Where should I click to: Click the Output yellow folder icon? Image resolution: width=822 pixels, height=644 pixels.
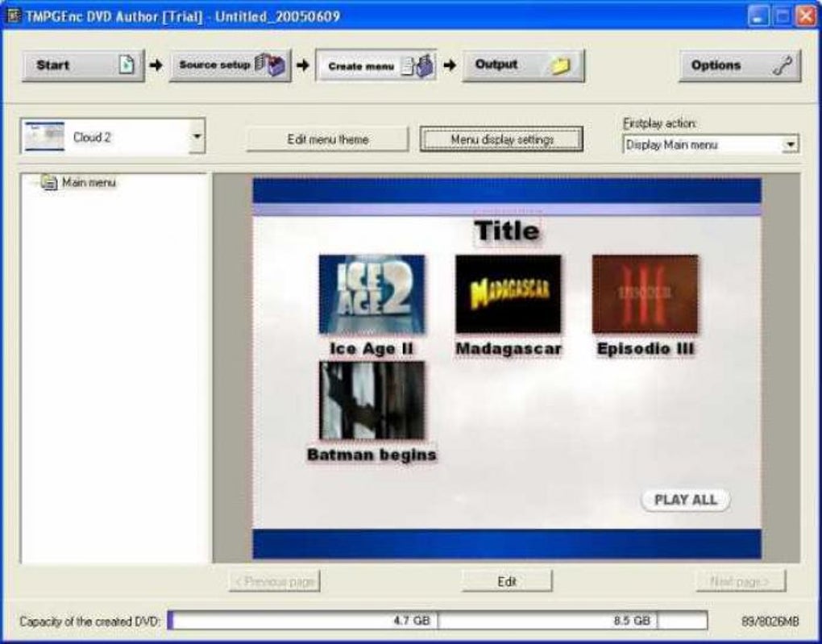pos(560,65)
